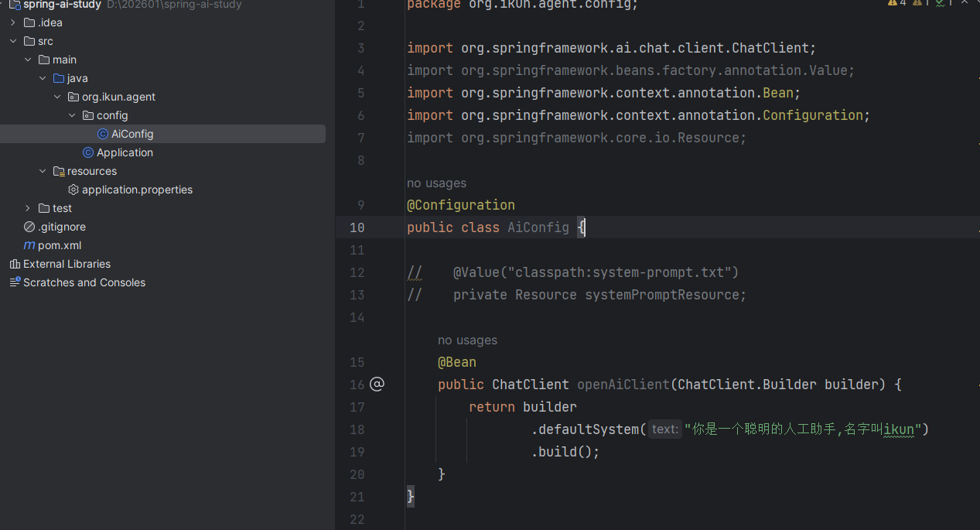980x530 pixels.
Task: Select the Scratches and Consoles label
Action: (84, 282)
